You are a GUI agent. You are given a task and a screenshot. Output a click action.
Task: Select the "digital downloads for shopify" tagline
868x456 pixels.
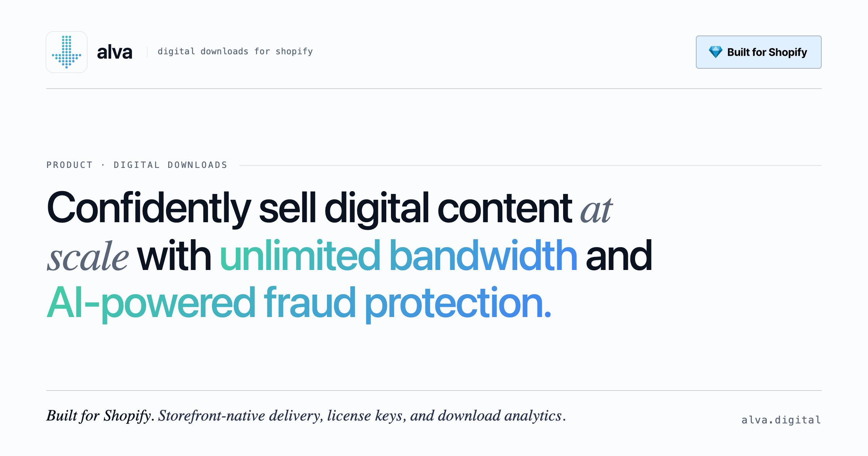tap(235, 52)
